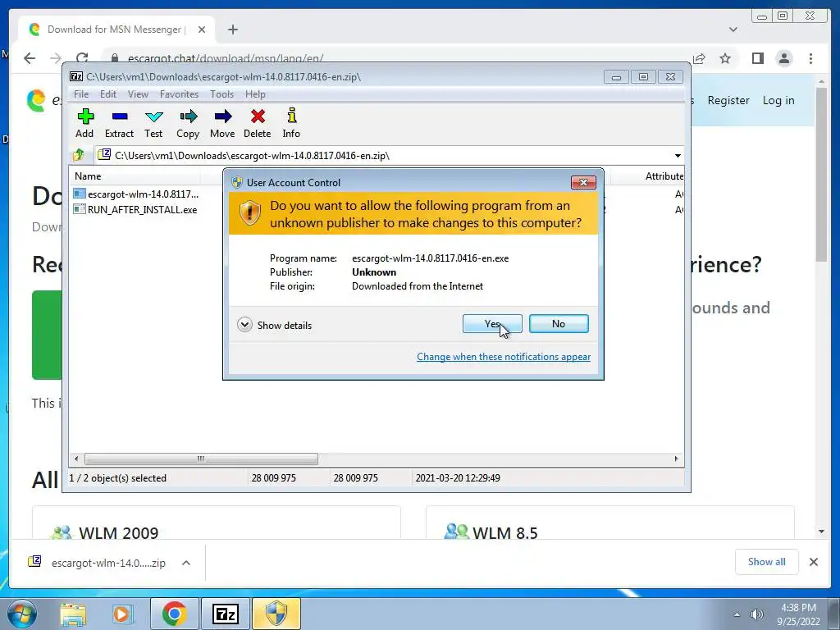Click the 7-Zip horizontal scrollbar thumb
This screenshot has width=840, height=630.
click(201, 459)
